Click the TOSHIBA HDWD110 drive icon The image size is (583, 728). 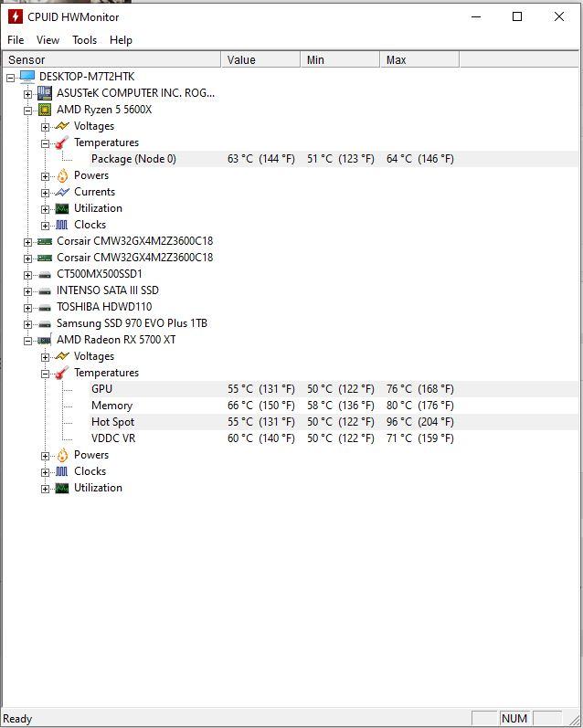tap(45, 307)
